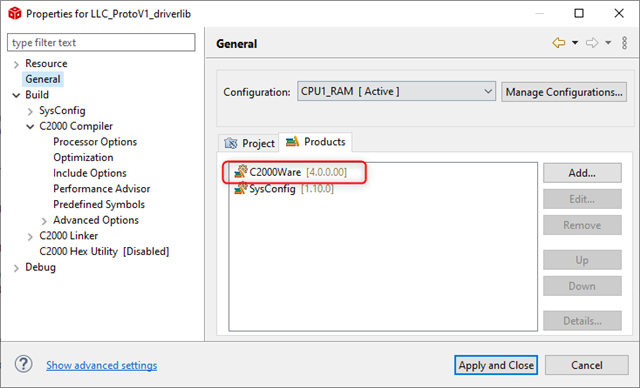Click the help question mark icon
Screen dimensions: 640x388
[24, 364]
